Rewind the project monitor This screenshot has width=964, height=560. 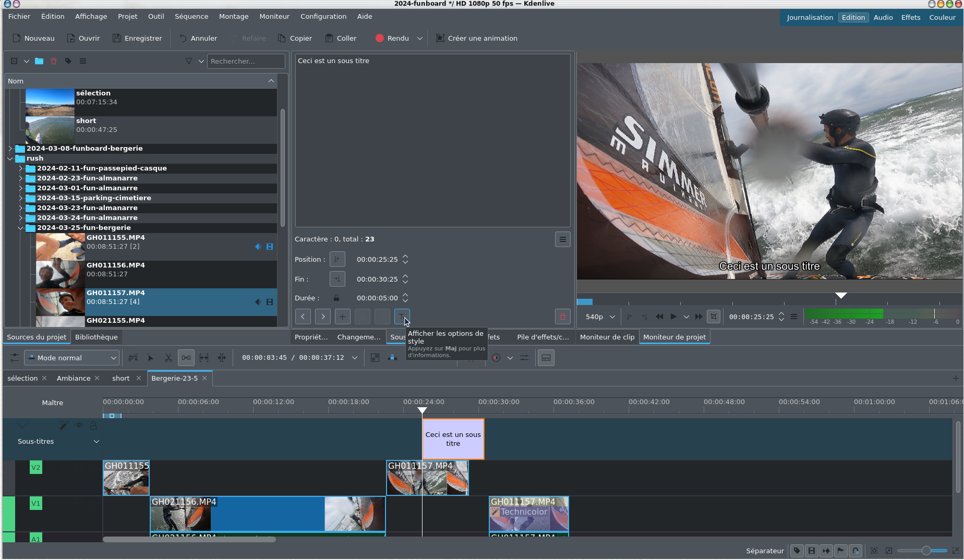click(659, 316)
